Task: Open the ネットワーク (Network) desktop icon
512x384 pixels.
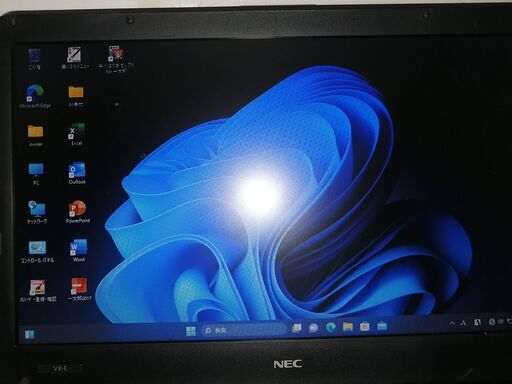Action: point(37,212)
